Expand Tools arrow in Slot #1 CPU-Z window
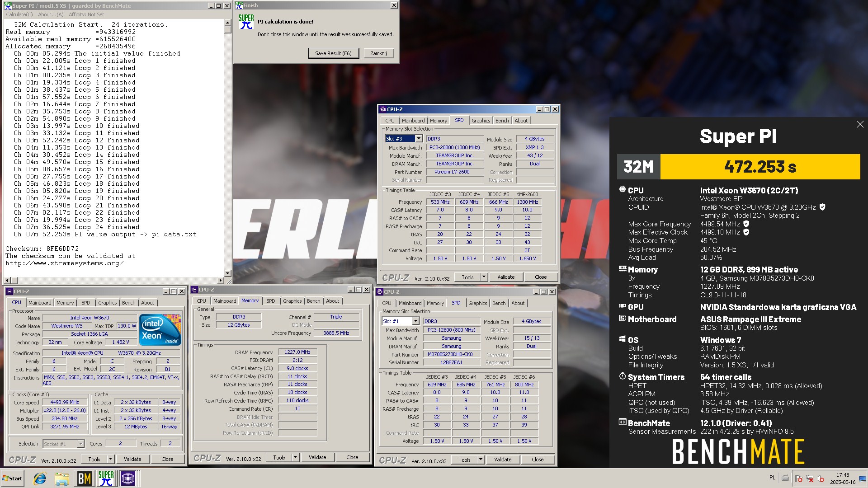The width and height of the screenshot is (868, 488). [481, 460]
